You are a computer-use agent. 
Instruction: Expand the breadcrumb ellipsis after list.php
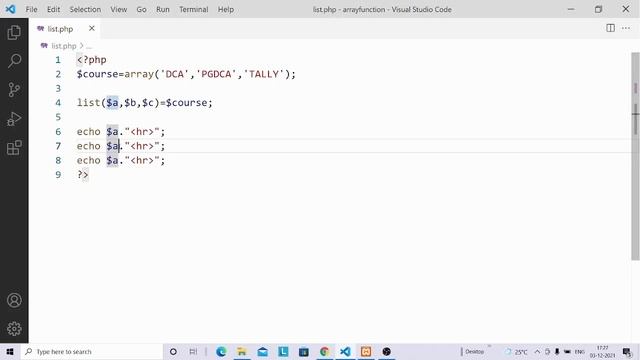[x=89, y=46]
